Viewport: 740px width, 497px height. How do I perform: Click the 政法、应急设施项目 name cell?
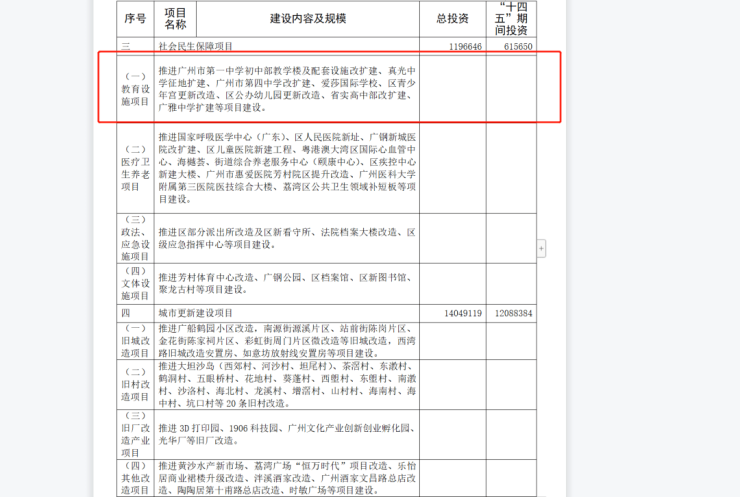pos(134,237)
